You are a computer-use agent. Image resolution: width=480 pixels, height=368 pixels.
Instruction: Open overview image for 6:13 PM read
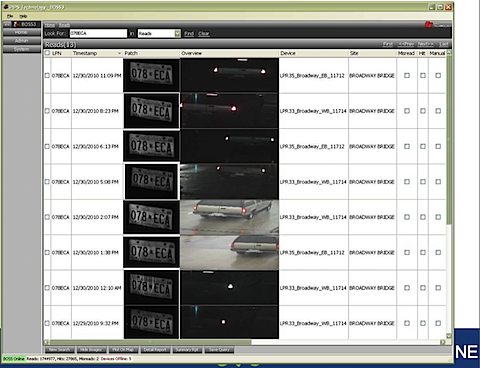click(x=229, y=146)
